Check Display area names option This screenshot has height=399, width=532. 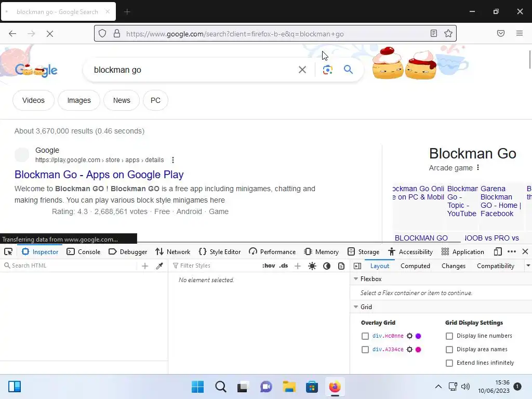(449, 350)
